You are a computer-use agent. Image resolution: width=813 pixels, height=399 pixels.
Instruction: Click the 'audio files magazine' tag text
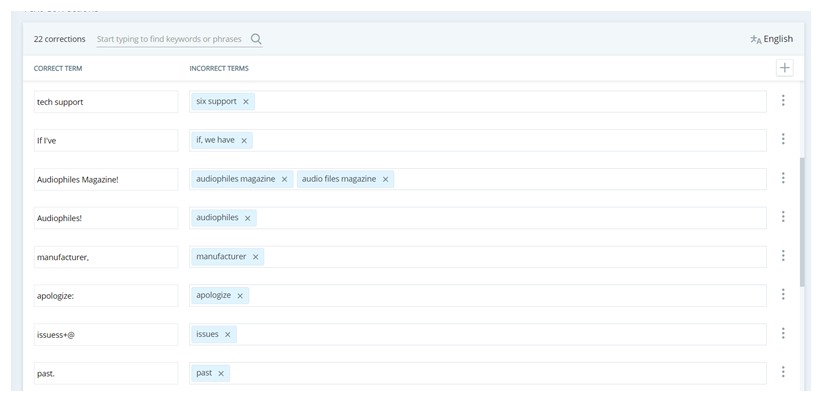[339, 179]
